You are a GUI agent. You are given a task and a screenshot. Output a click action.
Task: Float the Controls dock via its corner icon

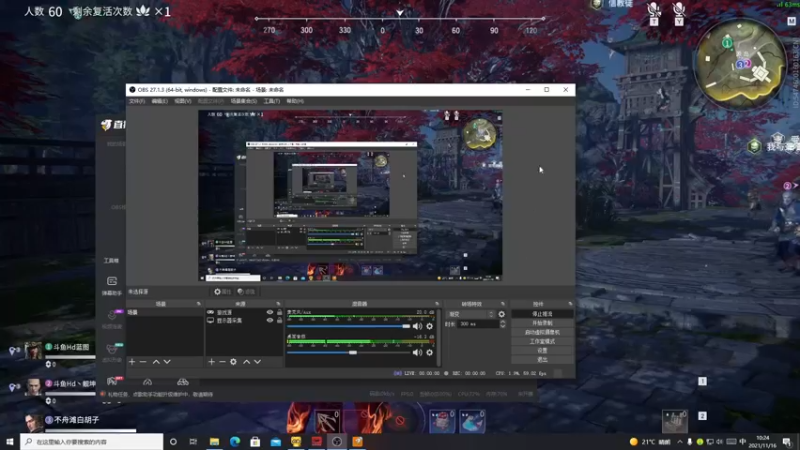tap(570, 304)
